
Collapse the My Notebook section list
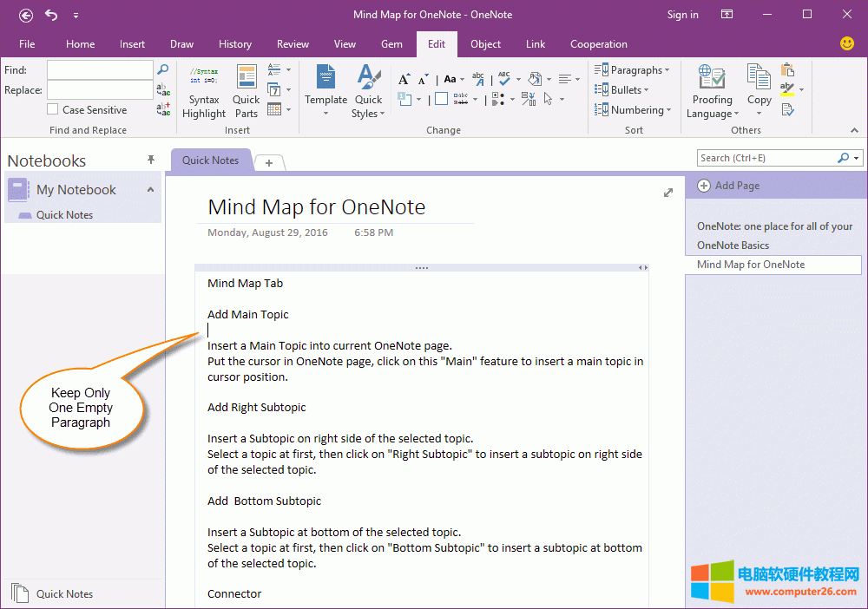[x=150, y=190]
